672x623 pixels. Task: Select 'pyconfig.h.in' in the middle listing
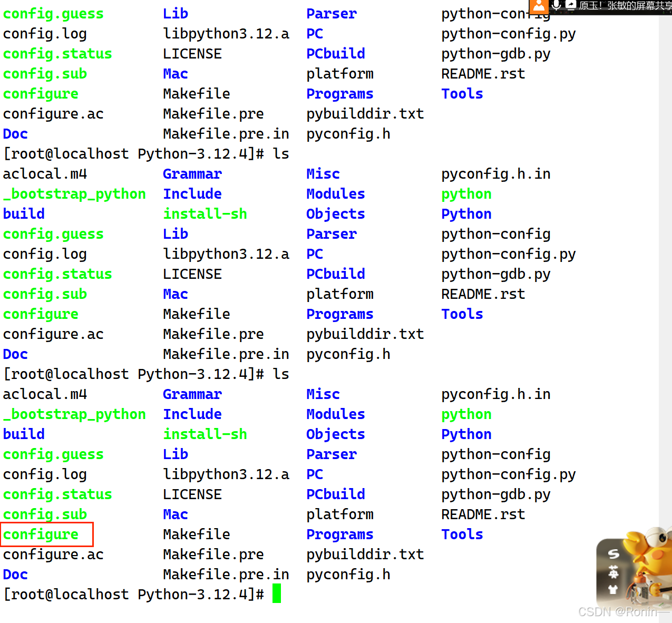(x=496, y=174)
